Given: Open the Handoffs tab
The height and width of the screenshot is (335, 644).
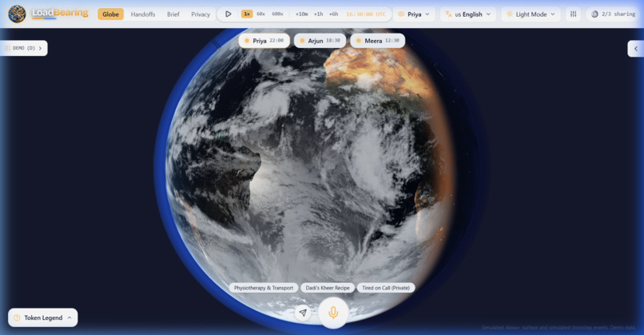Looking at the screenshot, I should (x=143, y=14).
